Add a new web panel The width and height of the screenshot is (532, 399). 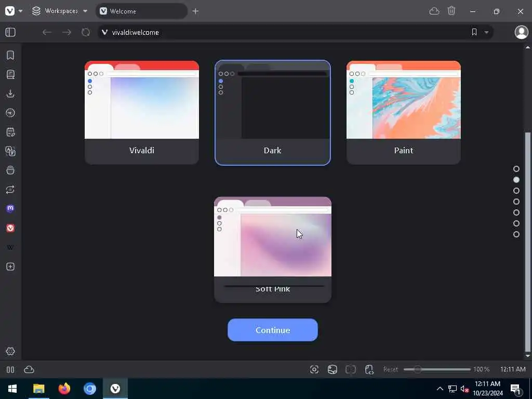pyautogui.click(x=10, y=267)
